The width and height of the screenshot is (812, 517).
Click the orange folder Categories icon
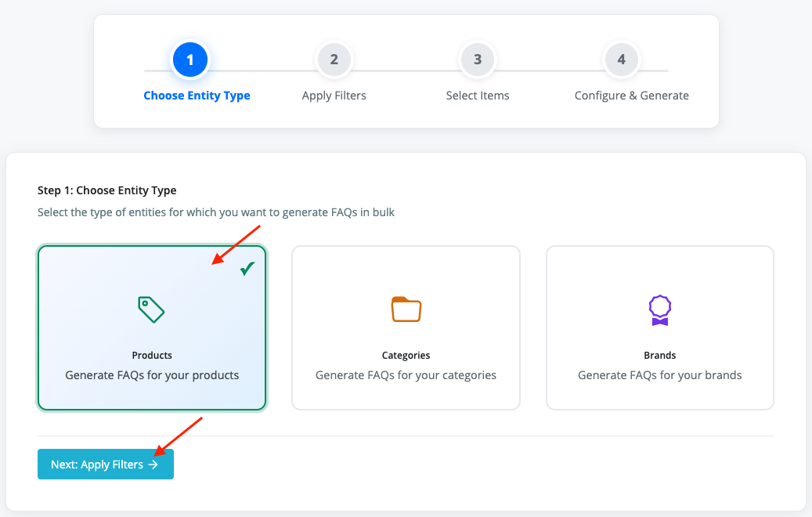click(406, 309)
